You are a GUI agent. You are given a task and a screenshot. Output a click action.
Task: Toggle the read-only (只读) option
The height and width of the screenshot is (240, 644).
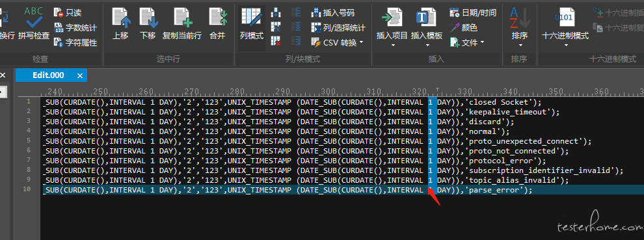click(68, 13)
